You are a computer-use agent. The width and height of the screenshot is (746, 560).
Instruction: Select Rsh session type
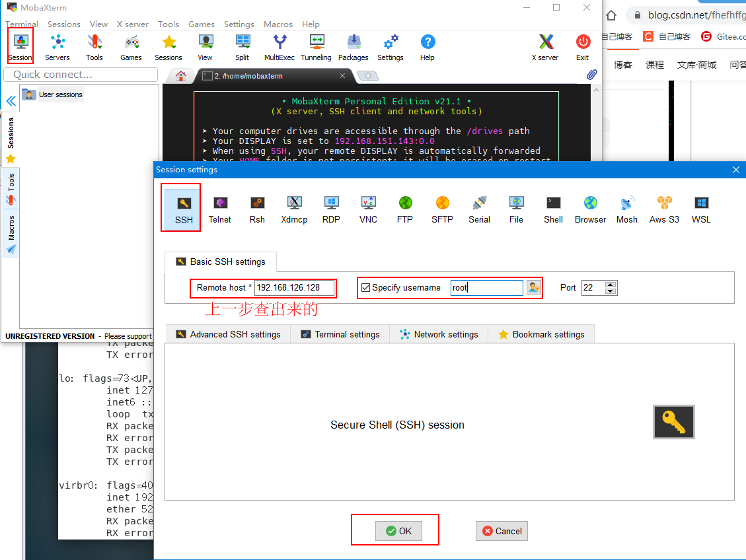pyautogui.click(x=258, y=209)
